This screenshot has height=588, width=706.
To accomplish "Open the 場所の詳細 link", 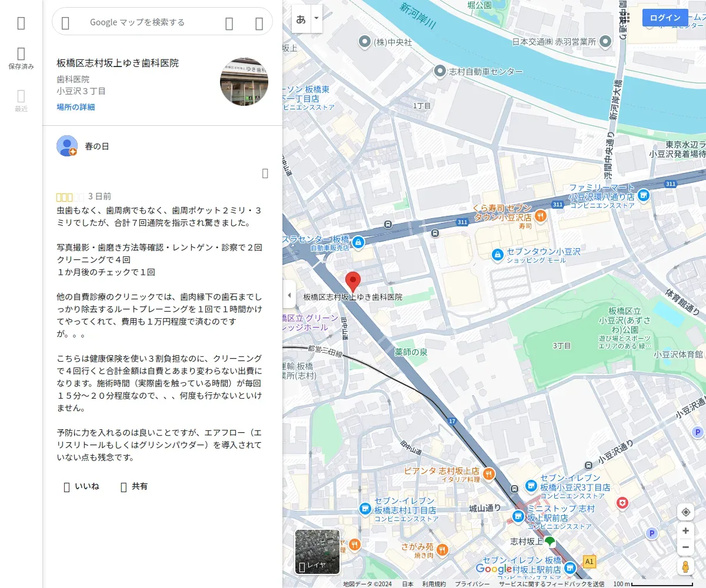I will (75, 107).
